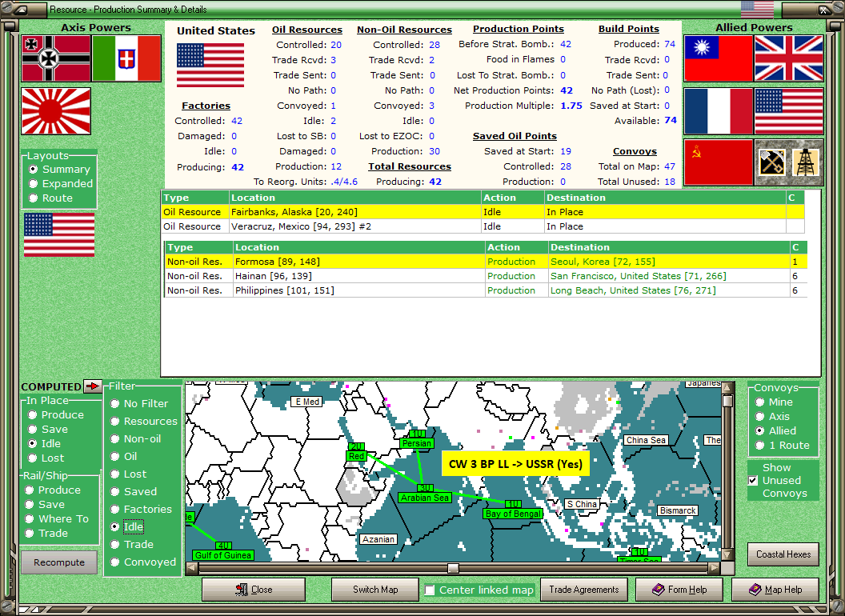Click map horizontal scrollbar left arrow
Screen dimensions: 845x616
(x=191, y=568)
